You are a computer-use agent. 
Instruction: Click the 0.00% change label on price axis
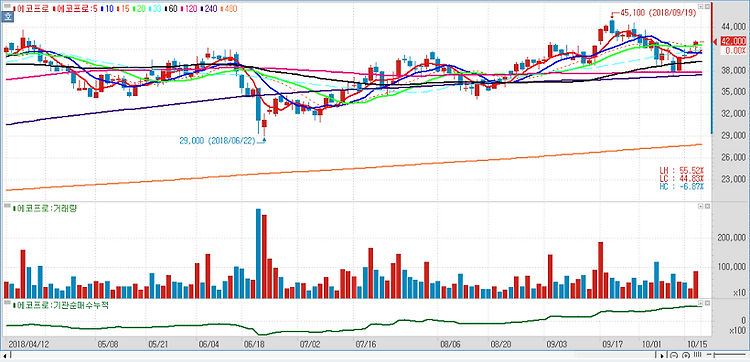[x=735, y=50]
